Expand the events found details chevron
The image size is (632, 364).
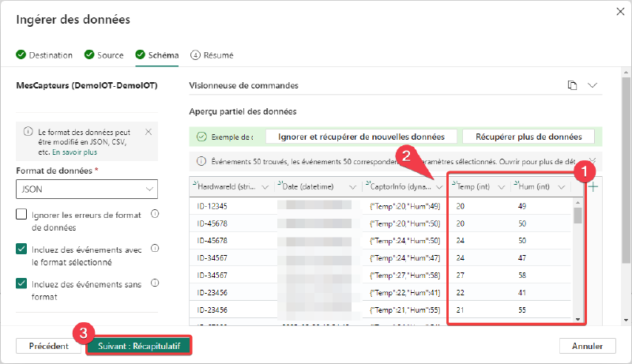[592, 161]
